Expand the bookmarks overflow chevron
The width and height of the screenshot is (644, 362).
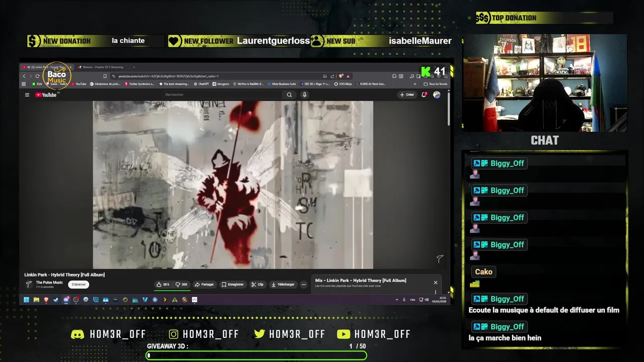click(415, 84)
